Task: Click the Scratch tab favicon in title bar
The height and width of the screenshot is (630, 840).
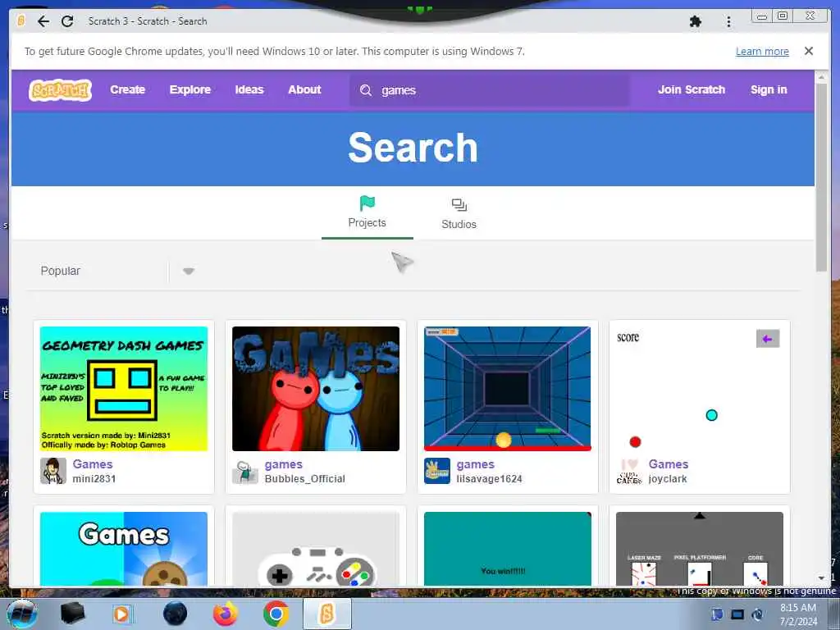Action: coord(21,21)
